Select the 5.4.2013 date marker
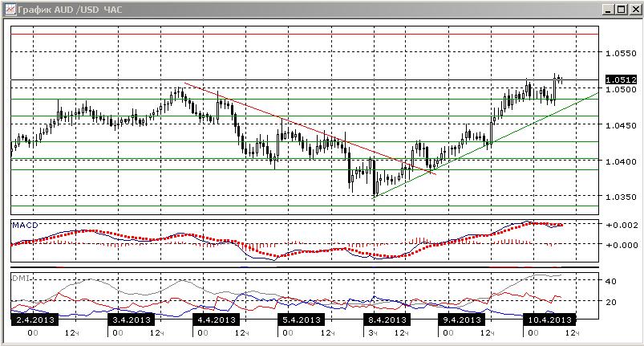 (x=302, y=320)
